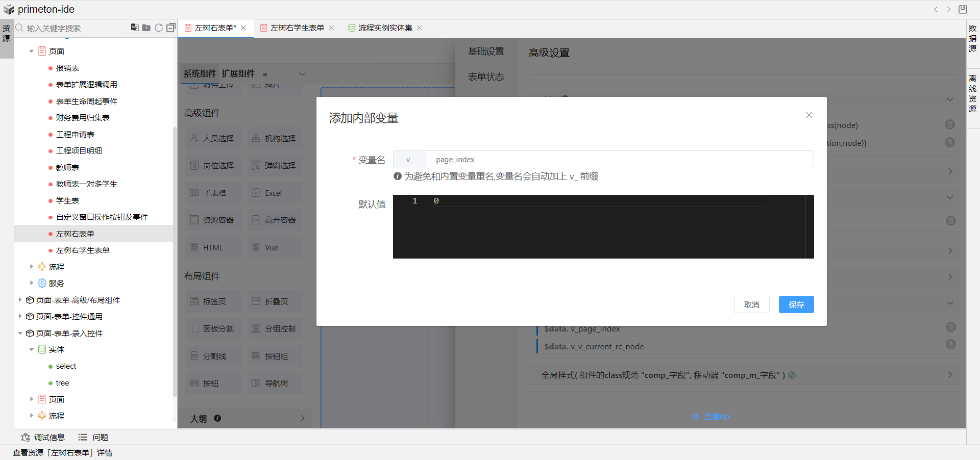The image size is (980, 460).
Task: Expand the 服务 tree node
Action: pyautogui.click(x=32, y=283)
